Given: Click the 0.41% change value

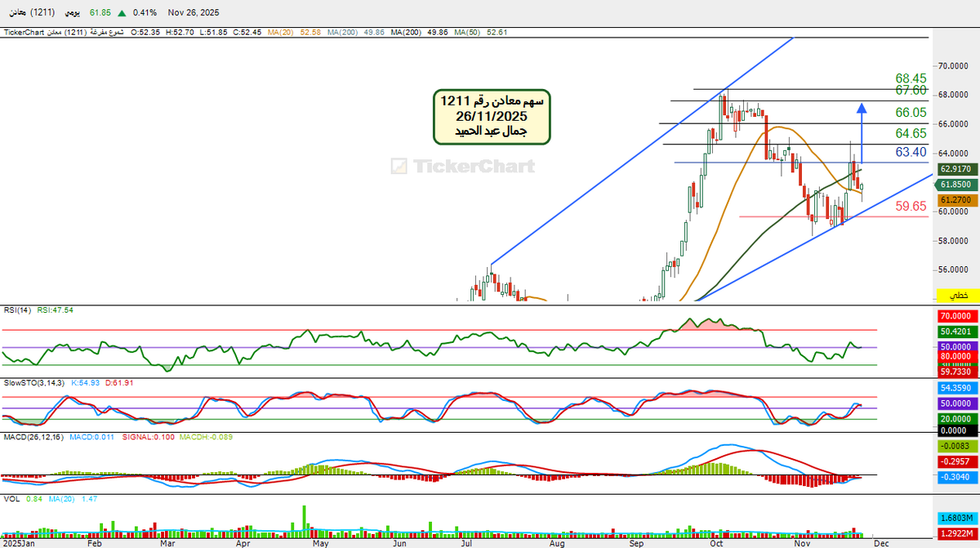Looking at the screenshot, I should point(145,13).
